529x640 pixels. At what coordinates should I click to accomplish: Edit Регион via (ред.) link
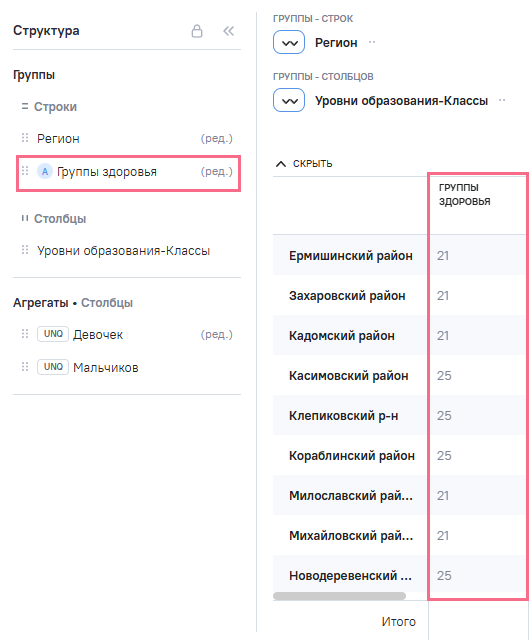click(x=216, y=138)
